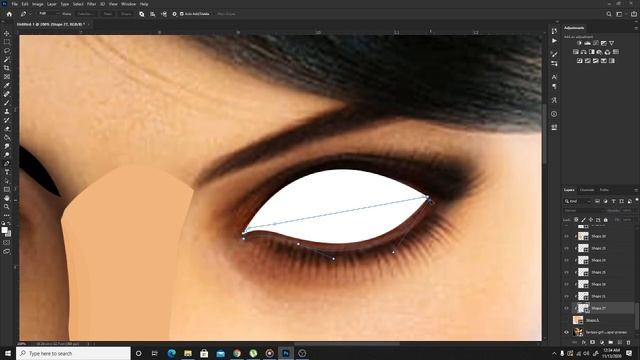Create a new group folder
640x360 pixels.
(x=611, y=342)
